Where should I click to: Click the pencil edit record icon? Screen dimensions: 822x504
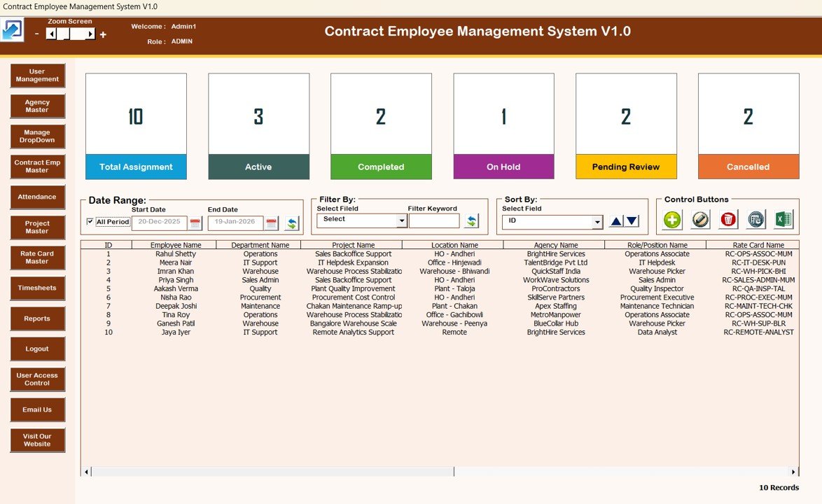point(700,220)
